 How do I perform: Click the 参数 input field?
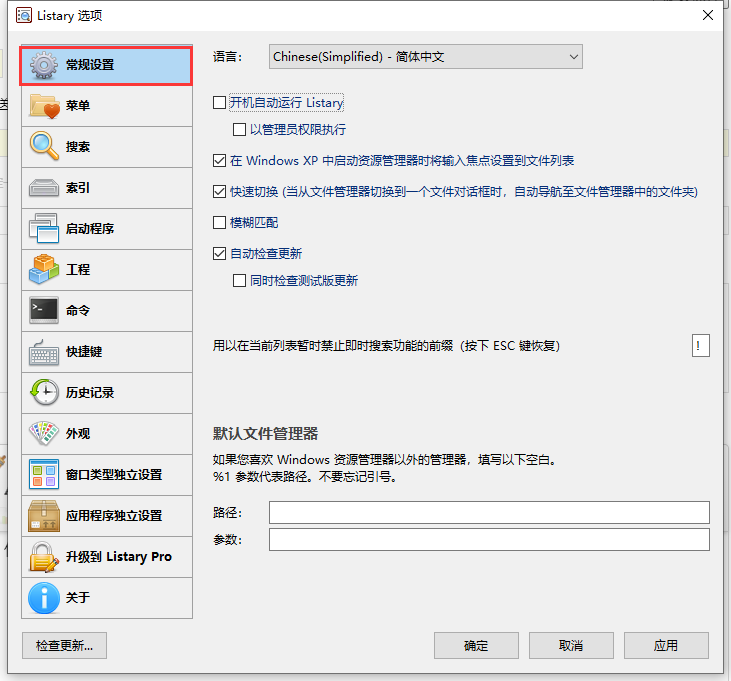point(489,540)
